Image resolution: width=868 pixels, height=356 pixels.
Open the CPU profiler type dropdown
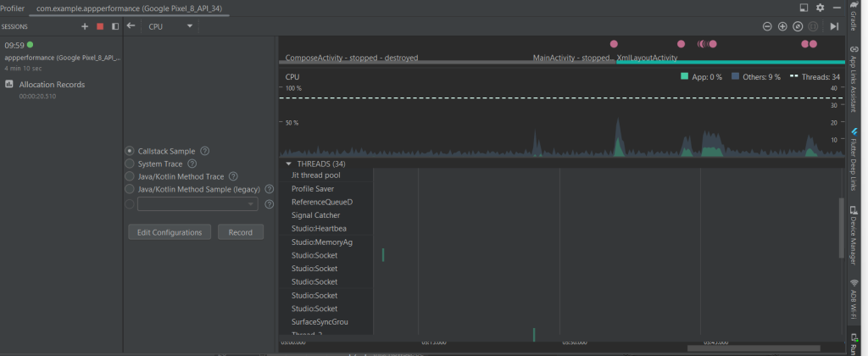[170, 26]
